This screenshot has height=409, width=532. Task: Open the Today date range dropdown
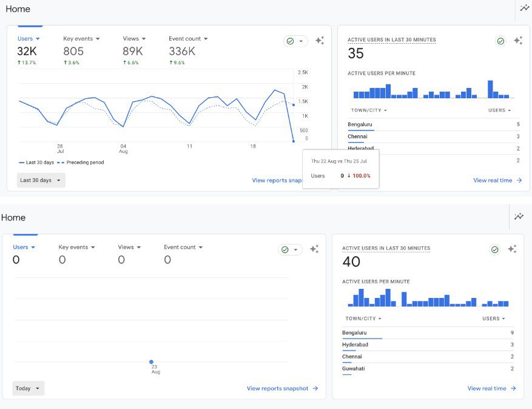click(28, 388)
